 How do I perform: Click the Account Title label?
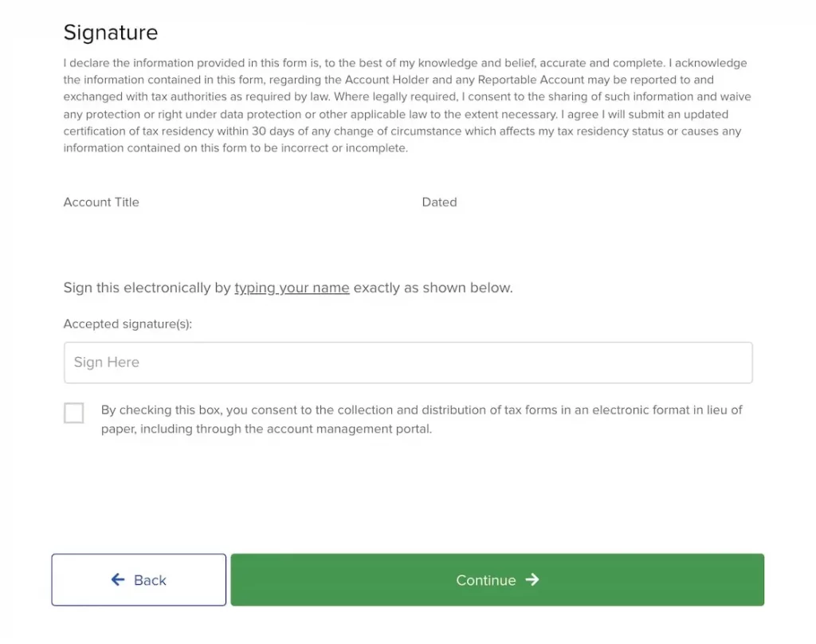coord(101,202)
